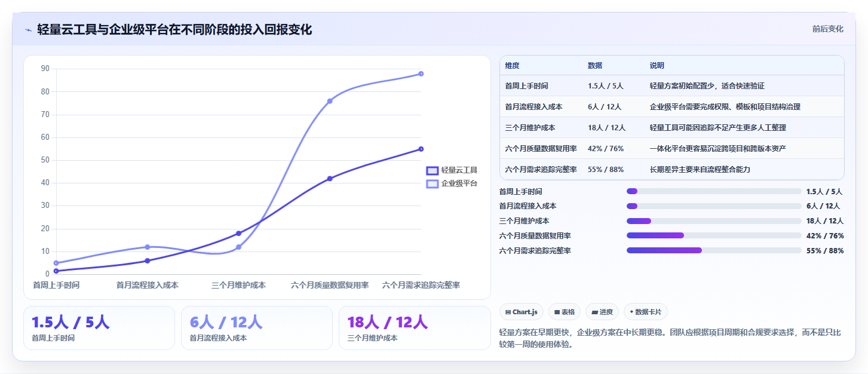This screenshot has height=374, width=868.
Task: Click the 维度 table column header
Action: click(x=512, y=66)
